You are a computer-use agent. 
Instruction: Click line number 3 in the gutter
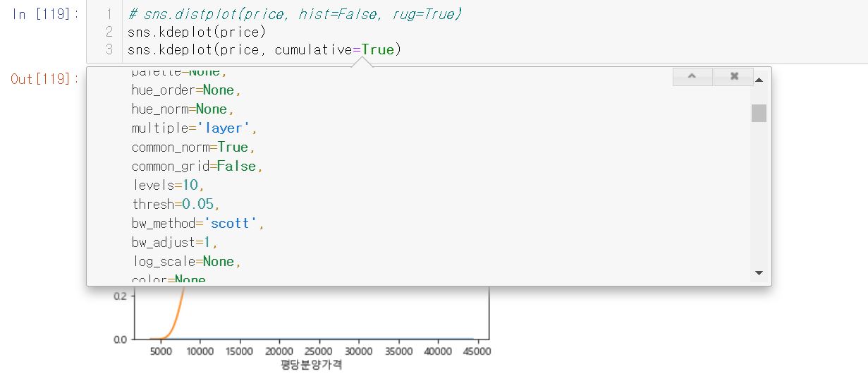click(x=109, y=49)
